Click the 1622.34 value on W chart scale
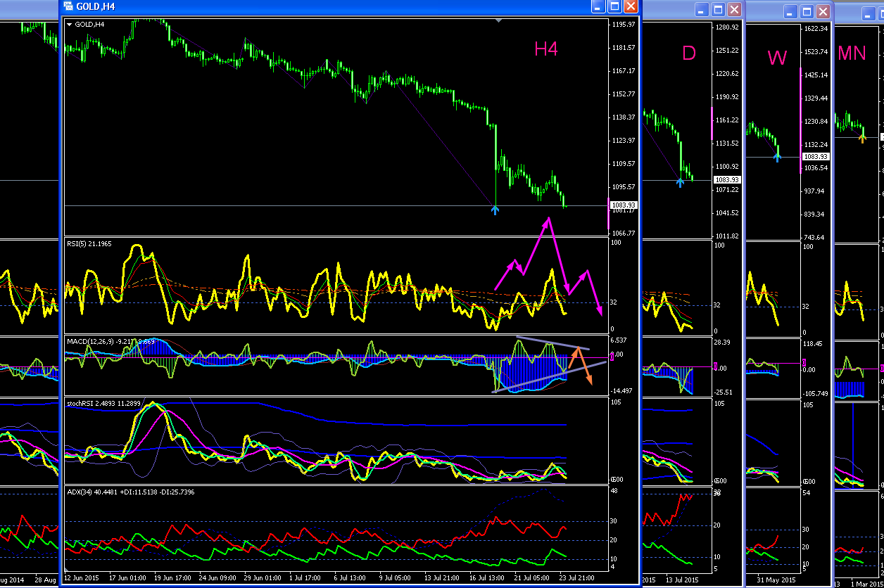The width and height of the screenshot is (884, 588). 816,29
